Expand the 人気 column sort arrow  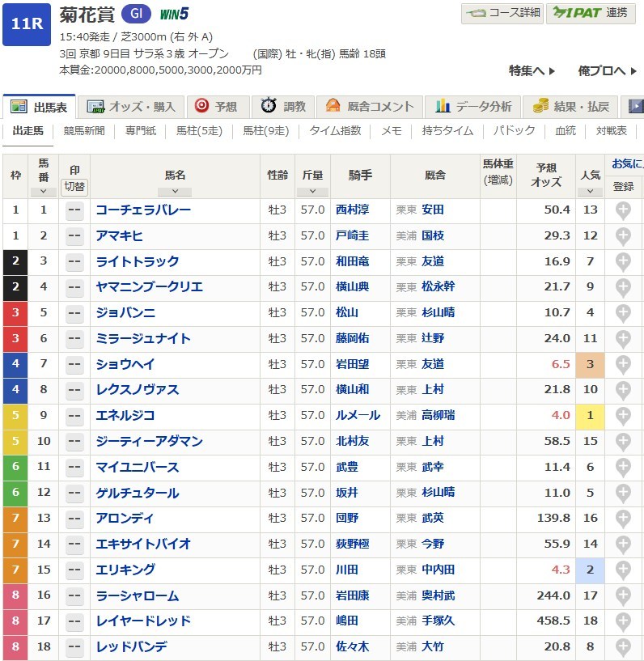590,192
